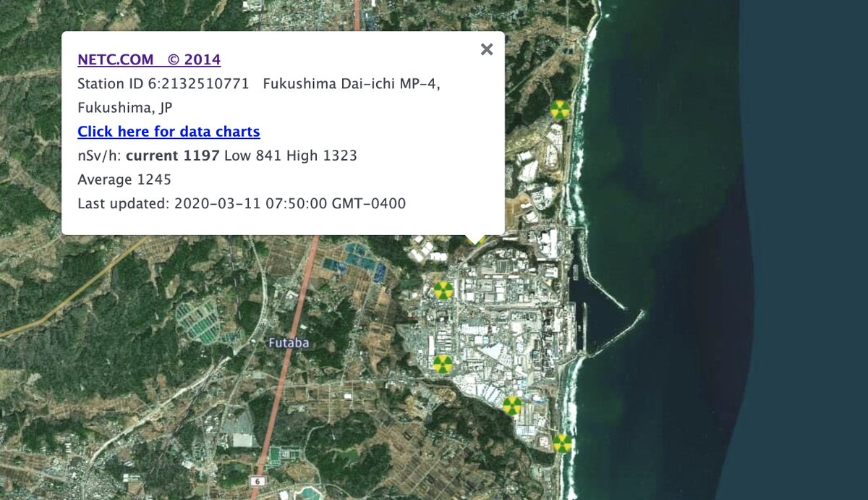Click the 'Last updated: 2020-03-11 07:50:00 GMT-0400' line
This screenshot has width=868, height=500.
coord(242,203)
